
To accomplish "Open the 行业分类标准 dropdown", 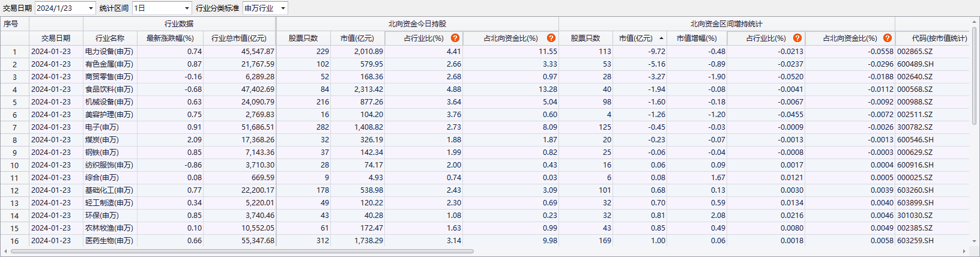I will 283,8.
